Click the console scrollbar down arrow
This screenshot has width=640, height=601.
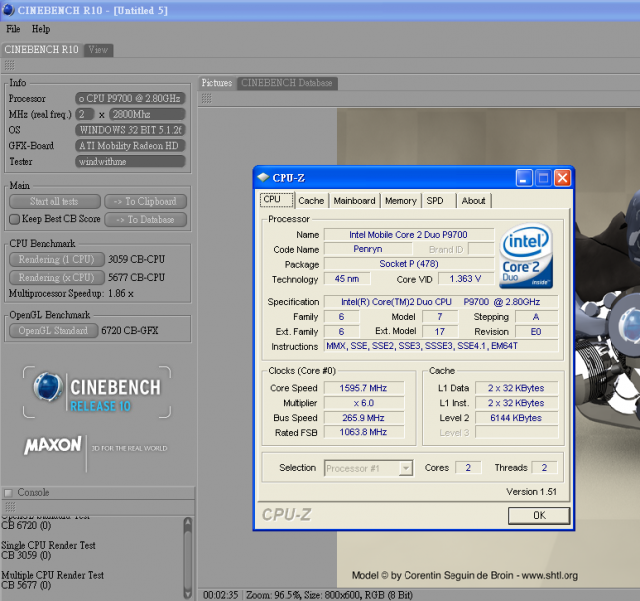point(188,593)
